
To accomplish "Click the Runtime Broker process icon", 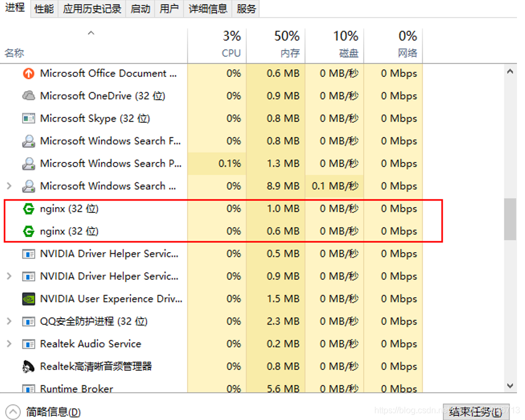I will pyautogui.click(x=28, y=388).
